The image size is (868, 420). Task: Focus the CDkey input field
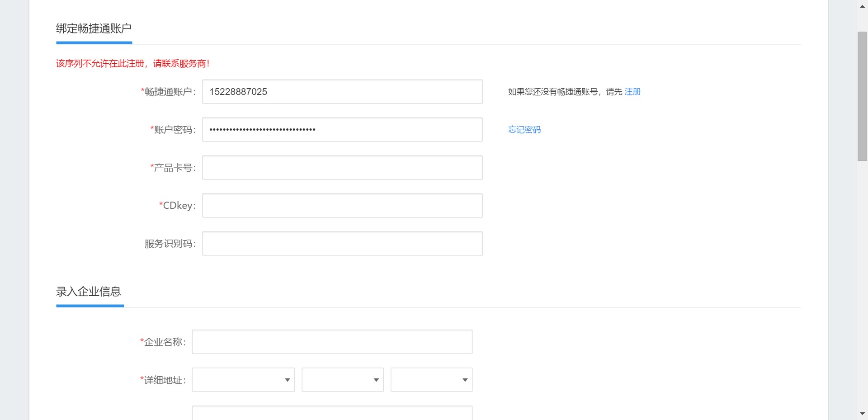(342, 206)
